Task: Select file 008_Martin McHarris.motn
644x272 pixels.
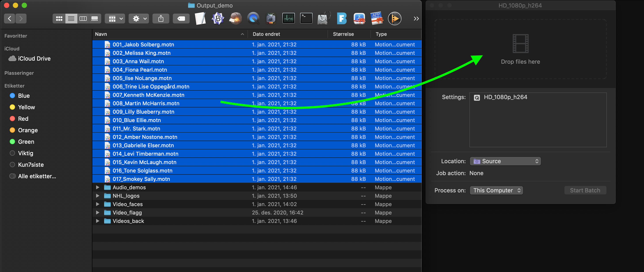Action: [257, 103]
